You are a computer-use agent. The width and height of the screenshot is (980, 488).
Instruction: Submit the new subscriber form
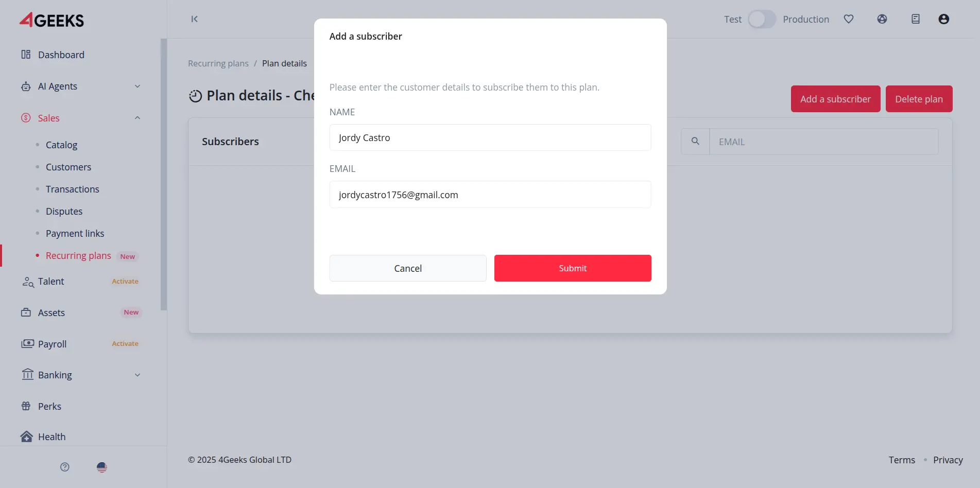pos(573,268)
